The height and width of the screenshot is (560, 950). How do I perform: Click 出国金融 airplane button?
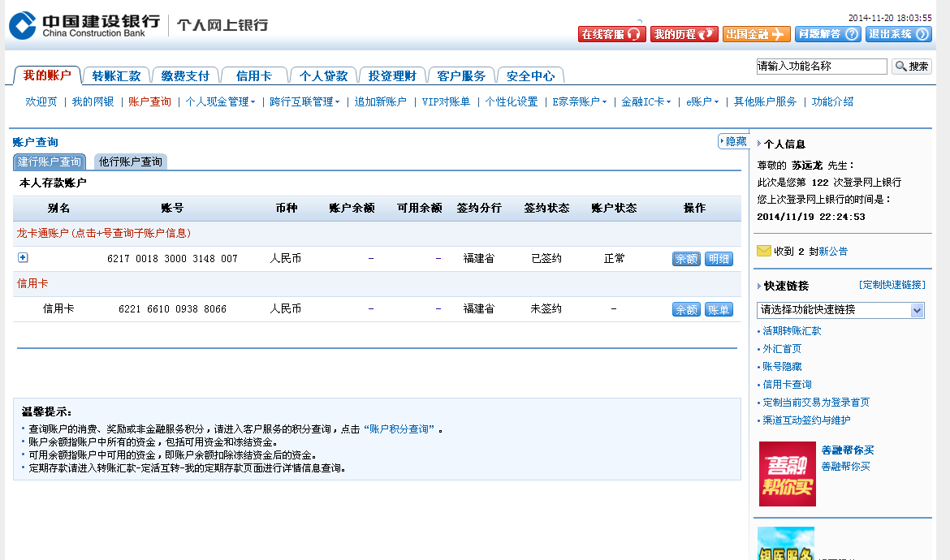[756, 34]
